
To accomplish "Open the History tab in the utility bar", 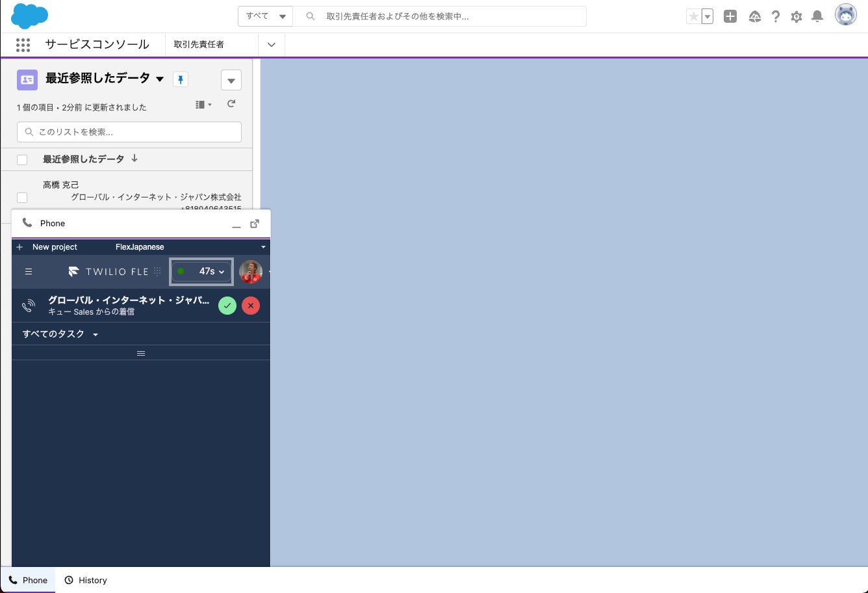I will pyautogui.click(x=85, y=580).
